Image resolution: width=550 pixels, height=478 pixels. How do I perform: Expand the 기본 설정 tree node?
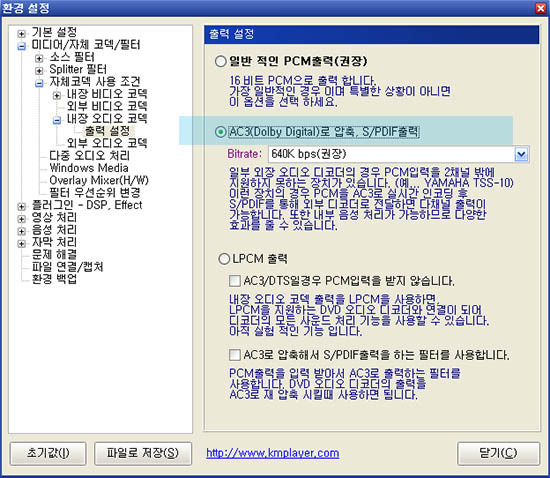tap(21, 34)
